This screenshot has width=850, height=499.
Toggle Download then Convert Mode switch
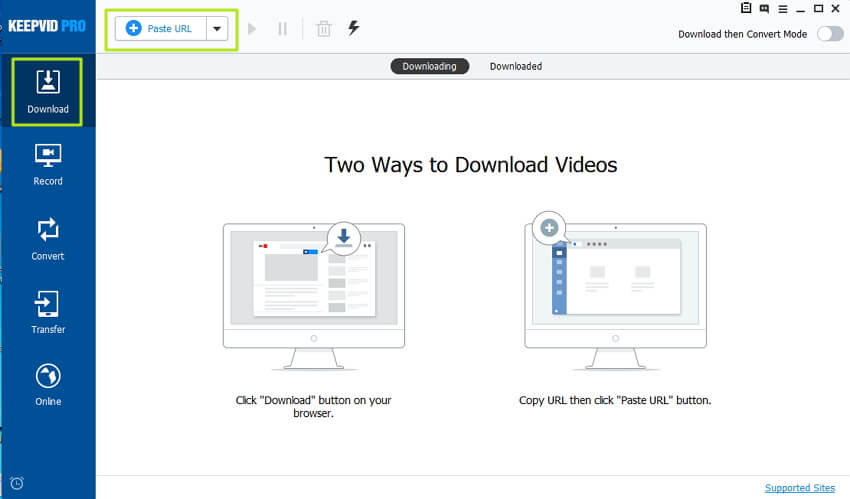830,34
